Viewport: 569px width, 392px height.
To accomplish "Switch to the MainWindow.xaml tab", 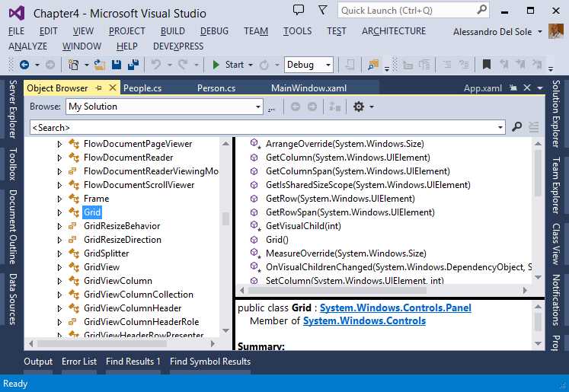I will coord(308,88).
